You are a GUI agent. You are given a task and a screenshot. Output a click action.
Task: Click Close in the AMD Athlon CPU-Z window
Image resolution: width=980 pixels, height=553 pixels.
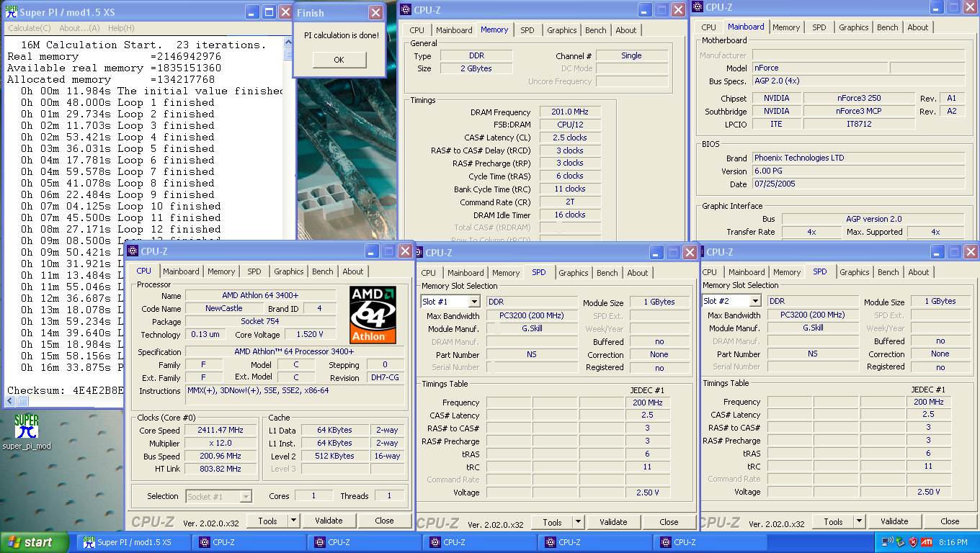[384, 521]
